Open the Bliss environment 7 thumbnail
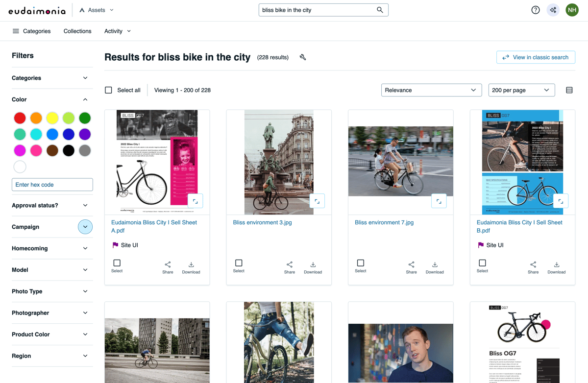This screenshot has width=588, height=383. pyautogui.click(x=401, y=161)
